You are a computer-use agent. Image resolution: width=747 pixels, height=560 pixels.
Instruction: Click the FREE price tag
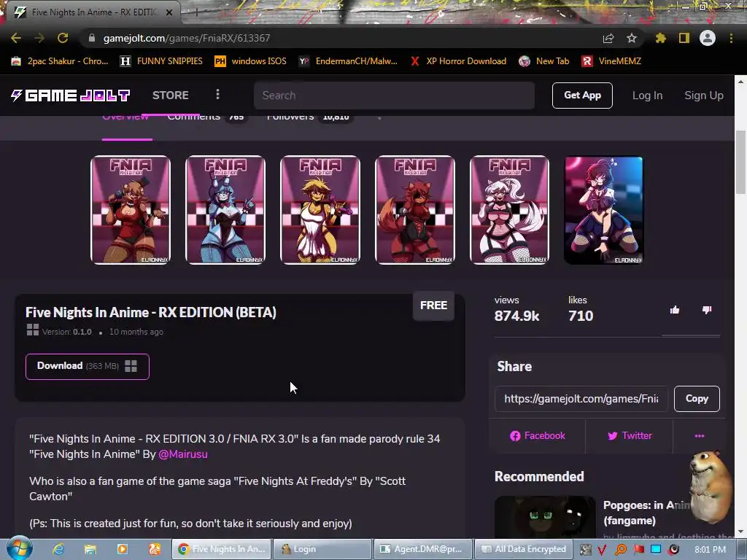(x=433, y=306)
